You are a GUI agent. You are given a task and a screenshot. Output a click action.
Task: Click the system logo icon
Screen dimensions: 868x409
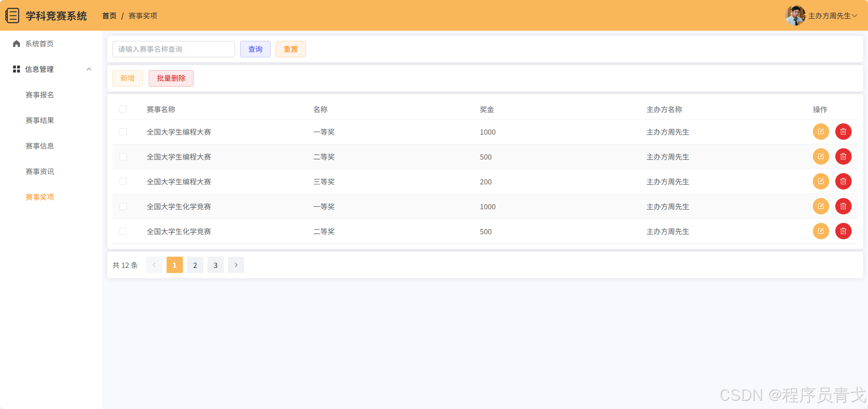(13, 16)
